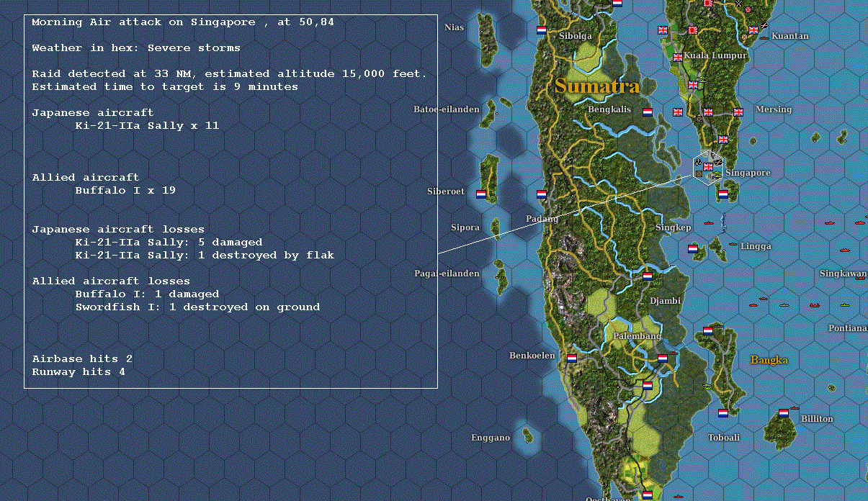The image size is (868, 501).
Task: Select the Dutch flag at Sibolga
Action: click(541, 30)
